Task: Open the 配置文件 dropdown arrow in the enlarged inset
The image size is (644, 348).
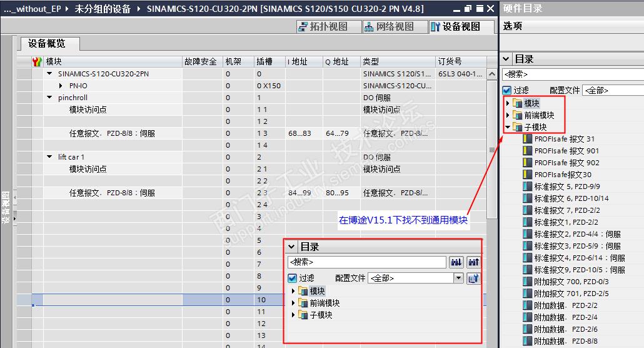Action: coord(459,278)
